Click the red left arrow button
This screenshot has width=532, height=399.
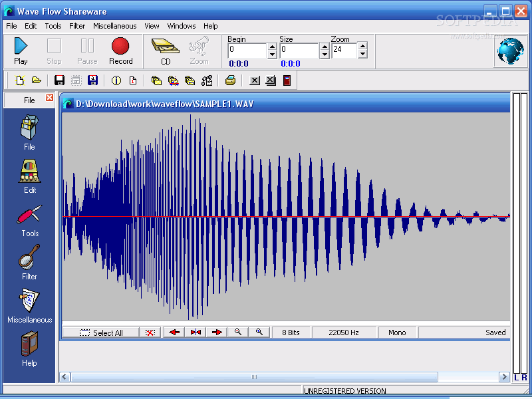pos(174,332)
